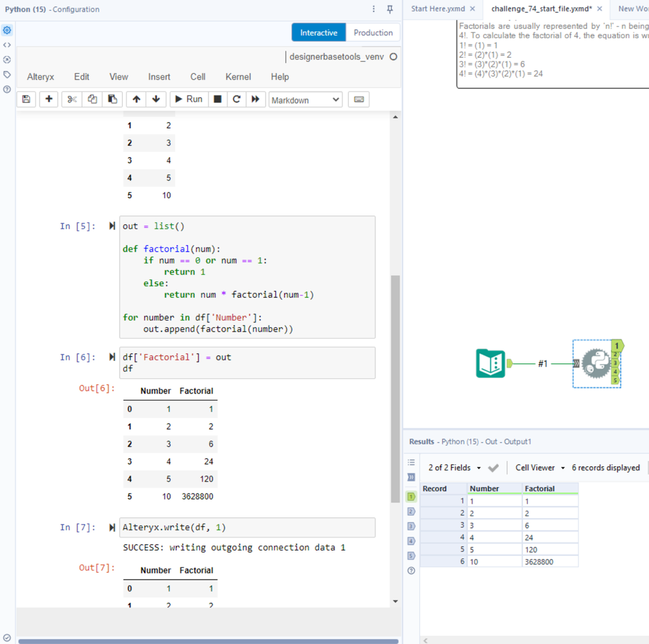649x644 pixels.
Task: Move the selected cell up
Action: pos(136,99)
